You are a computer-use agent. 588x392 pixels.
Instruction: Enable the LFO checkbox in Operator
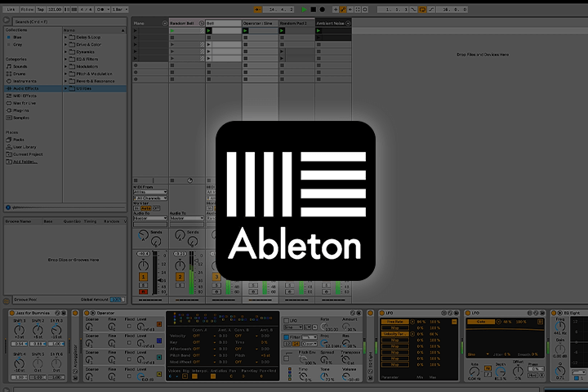(x=286, y=321)
